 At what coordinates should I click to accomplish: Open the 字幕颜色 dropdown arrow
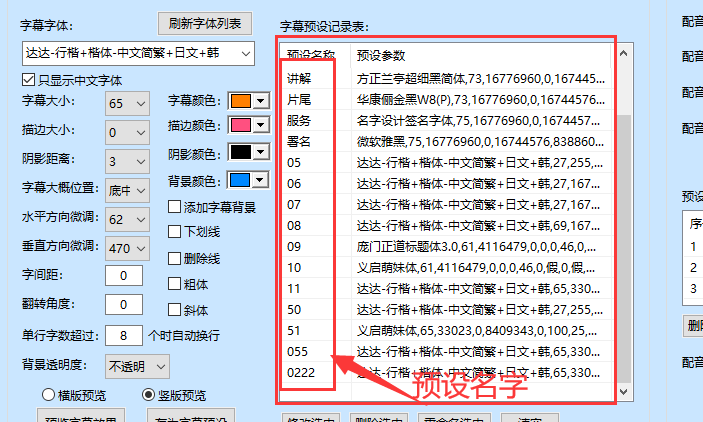261,100
